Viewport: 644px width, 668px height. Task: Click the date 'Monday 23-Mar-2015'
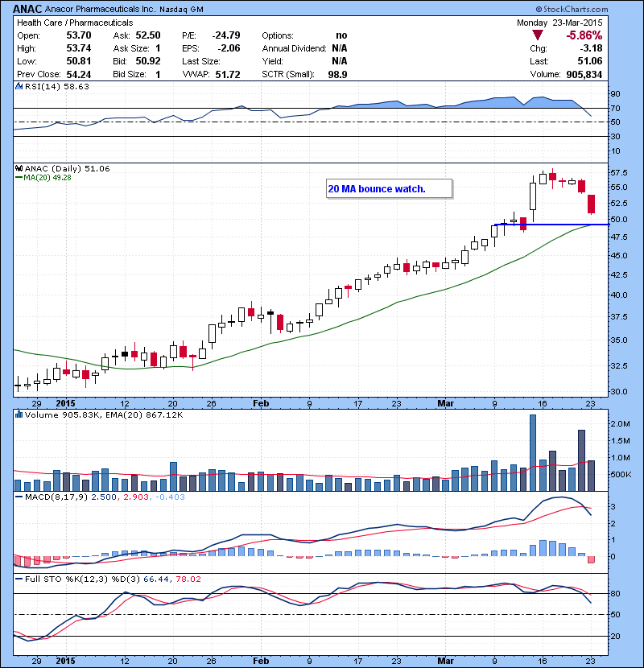[559, 23]
